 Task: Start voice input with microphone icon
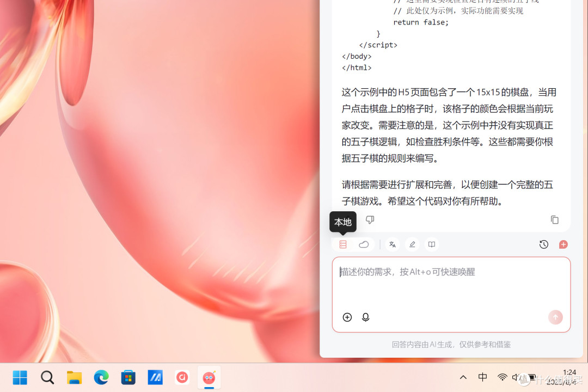[366, 317]
